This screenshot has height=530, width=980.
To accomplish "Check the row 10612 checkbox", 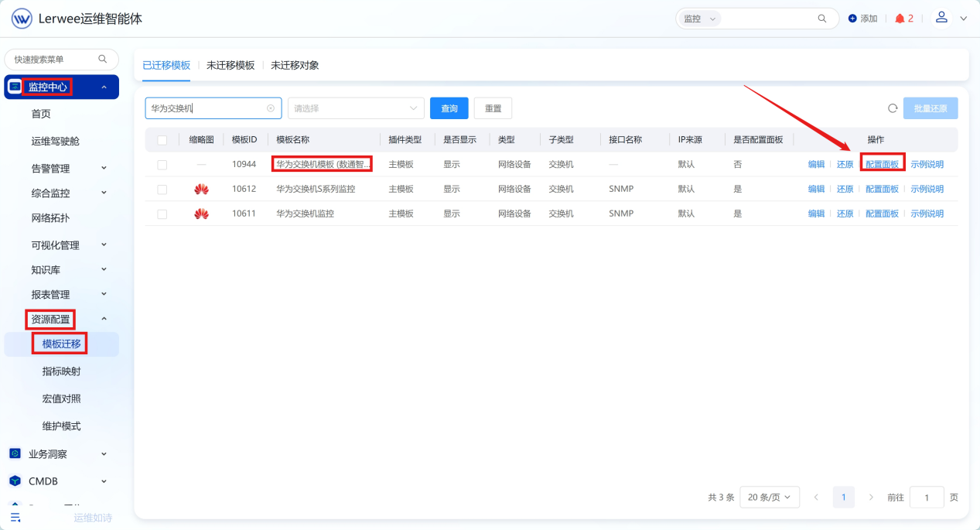I will 162,190.
